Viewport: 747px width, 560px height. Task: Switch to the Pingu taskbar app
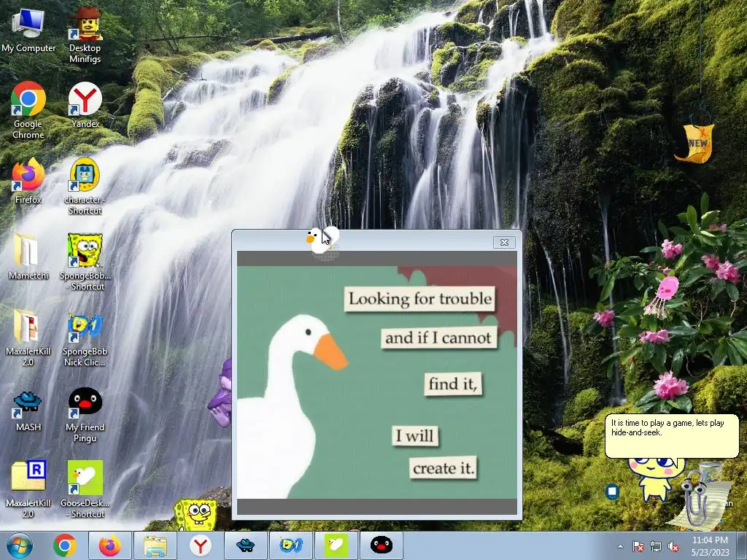tap(382, 545)
